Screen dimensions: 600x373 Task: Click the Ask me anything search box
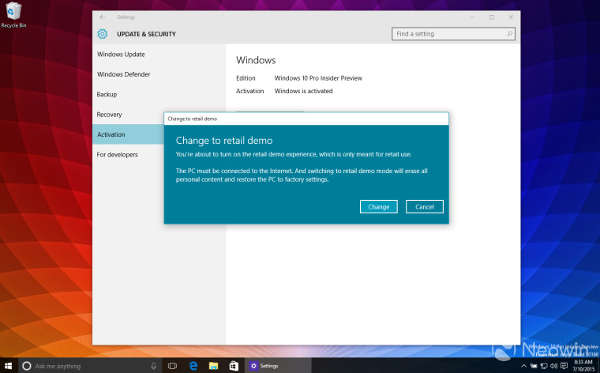[x=90, y=366]
